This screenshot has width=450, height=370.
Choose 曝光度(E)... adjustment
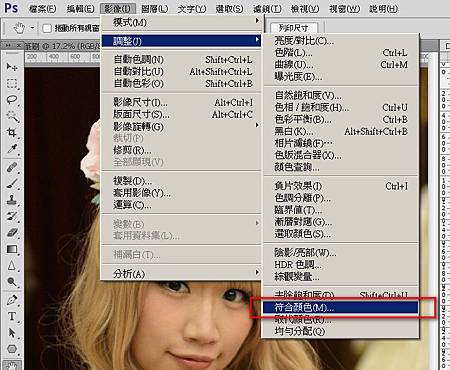[x=341, y=77]
